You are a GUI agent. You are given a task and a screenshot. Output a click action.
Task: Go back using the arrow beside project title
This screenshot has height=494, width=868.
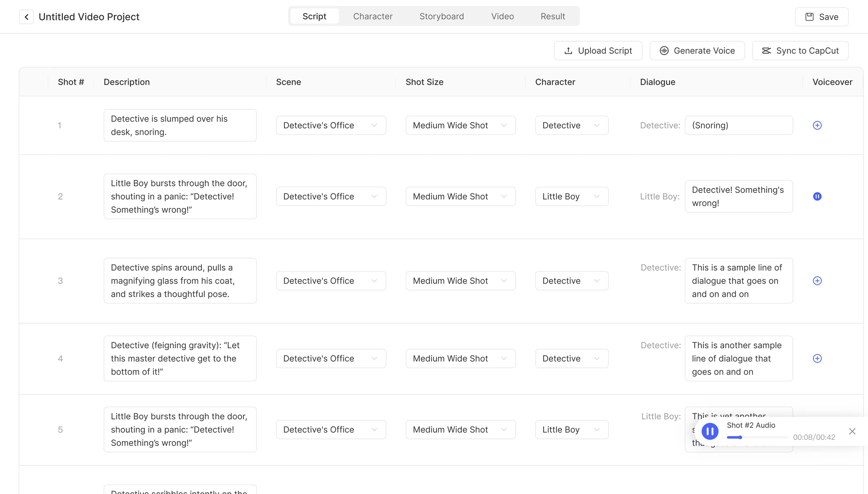pos(26,17)
